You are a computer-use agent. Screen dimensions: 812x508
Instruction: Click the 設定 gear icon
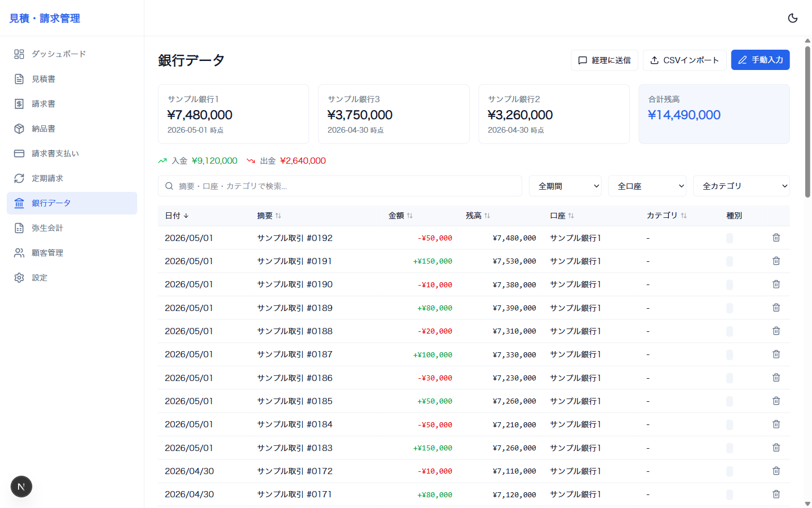click(x=19, y=278)
